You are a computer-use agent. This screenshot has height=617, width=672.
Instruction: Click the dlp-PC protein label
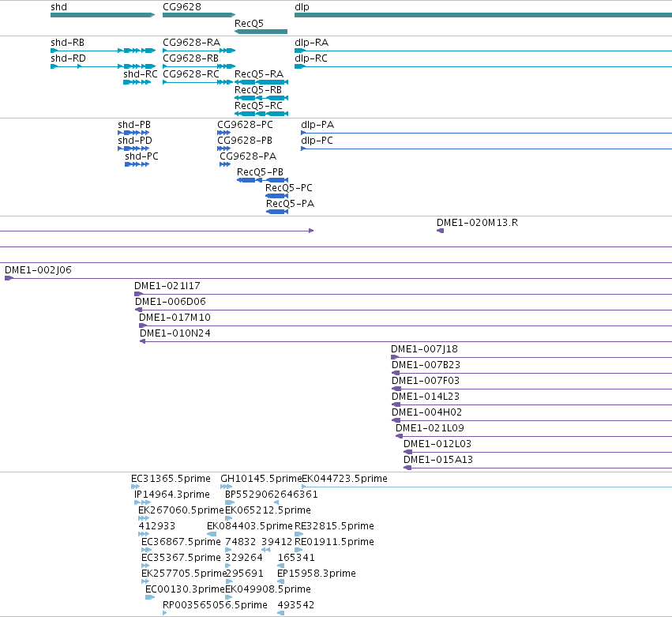pos(317,141)
